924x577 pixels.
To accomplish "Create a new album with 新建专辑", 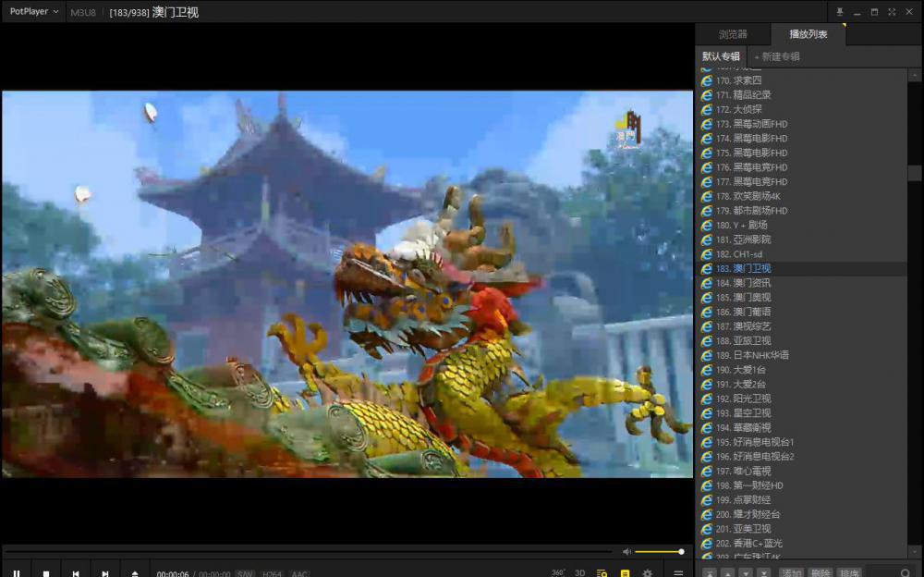I will [x=777, y=56].
